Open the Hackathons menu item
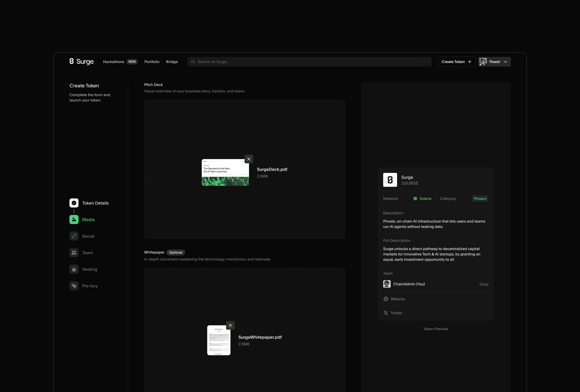The image size is (580, 392). click(x=113, y=62)
